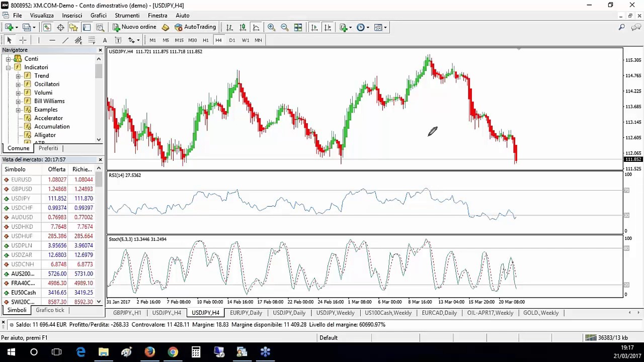Screen dimensions: 644x362
Task: Select the text label tool
Action: pyautogui.click(x=118, y=40)
